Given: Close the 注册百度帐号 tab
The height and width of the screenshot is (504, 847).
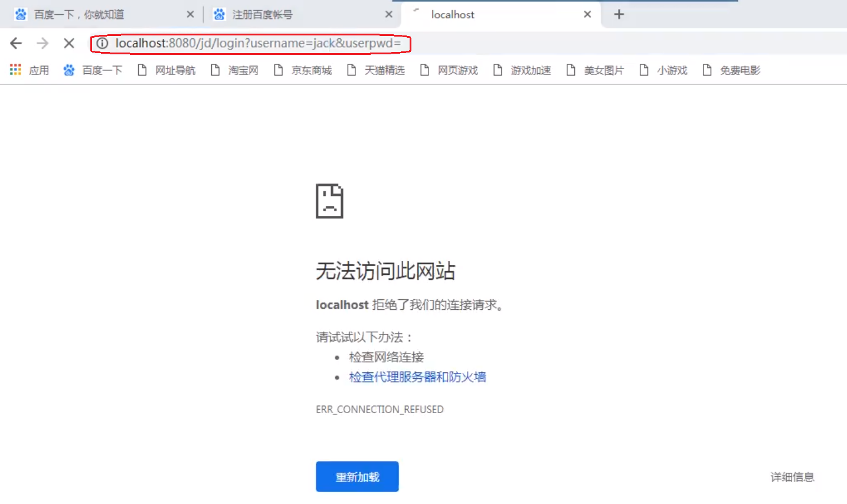Looking at the screenshot, I should pyautogui.click(x=388, y=14).
